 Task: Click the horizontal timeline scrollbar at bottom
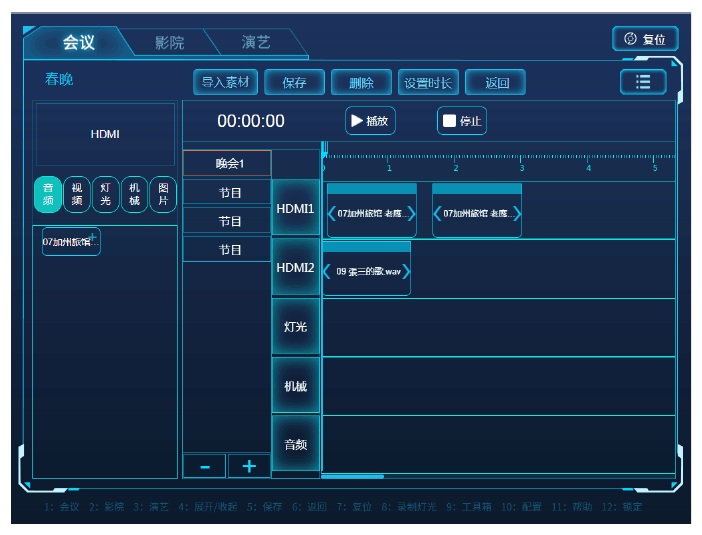pos(352,476)
